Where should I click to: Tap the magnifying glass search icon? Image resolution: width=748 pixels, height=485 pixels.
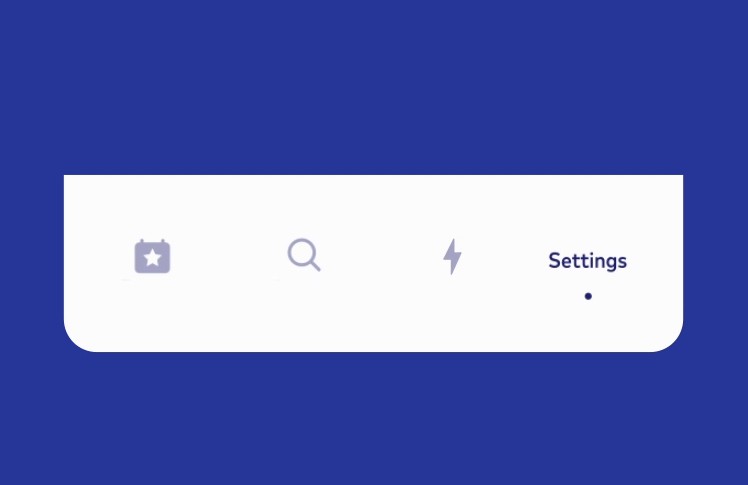[x=304, y=255]
